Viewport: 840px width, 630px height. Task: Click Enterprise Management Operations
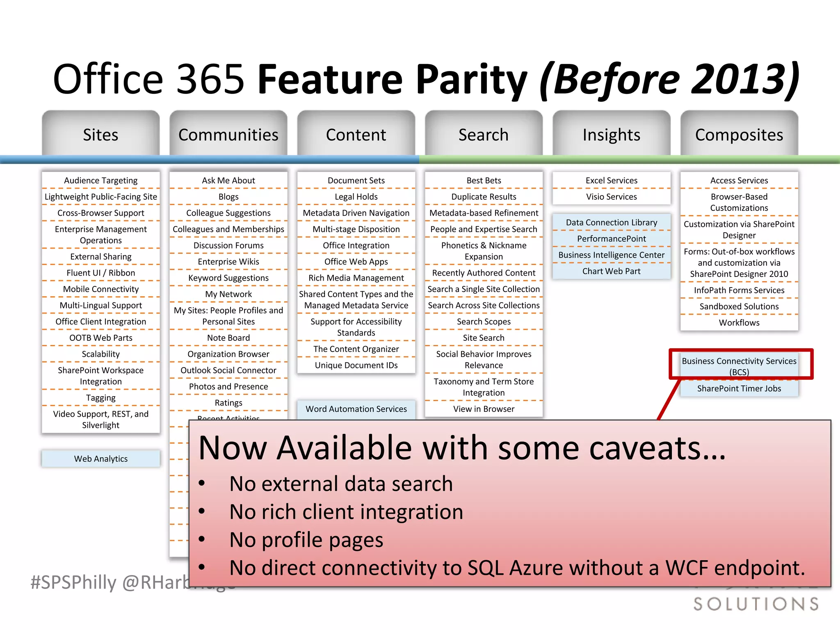pyautogui.click(x=100, y=235)
